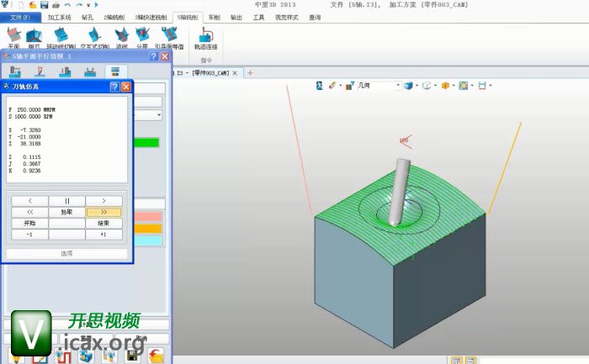Expand the orange box view dropdown arrow
The height and width of the screenshot is (364, 589).
[454, 86]
